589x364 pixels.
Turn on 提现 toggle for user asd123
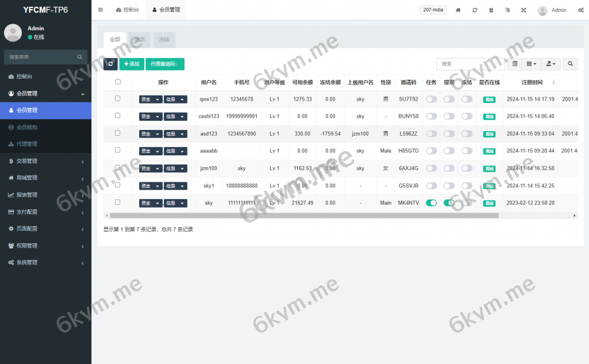[449, 133]
